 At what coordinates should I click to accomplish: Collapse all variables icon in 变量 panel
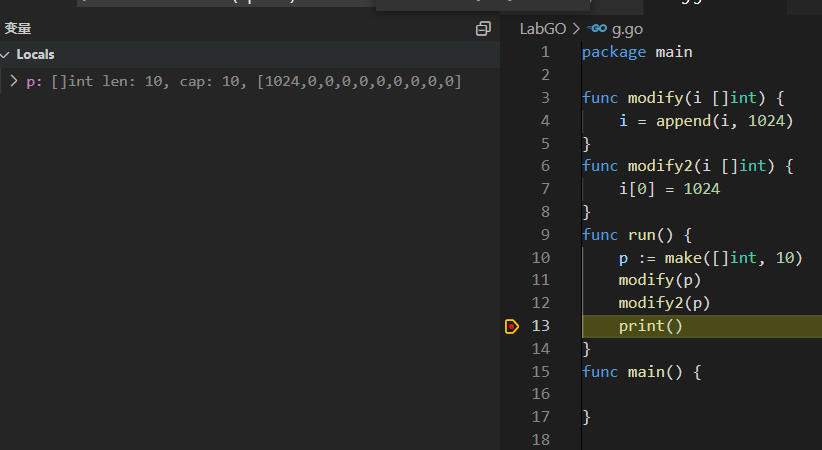point(483,29)
